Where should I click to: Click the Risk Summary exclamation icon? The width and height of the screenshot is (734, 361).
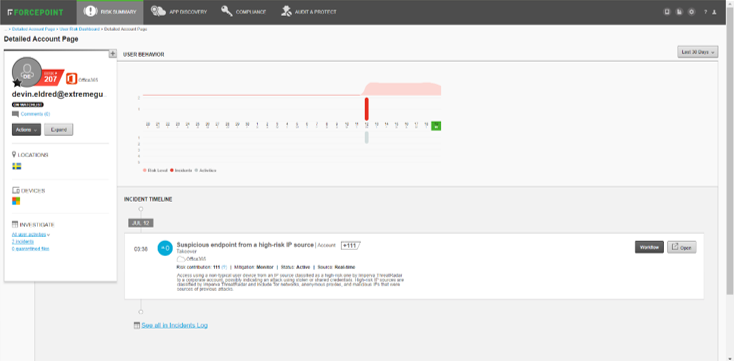[x=90, y=11]
